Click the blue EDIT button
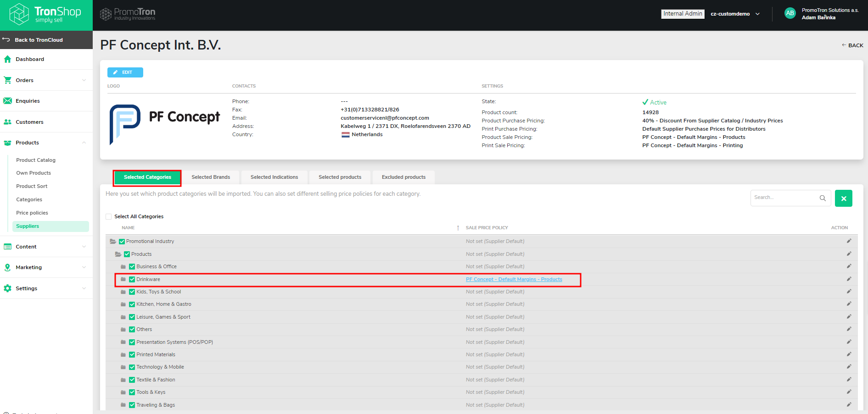Viewport: 868px width, 414px height. pos(125,72)
